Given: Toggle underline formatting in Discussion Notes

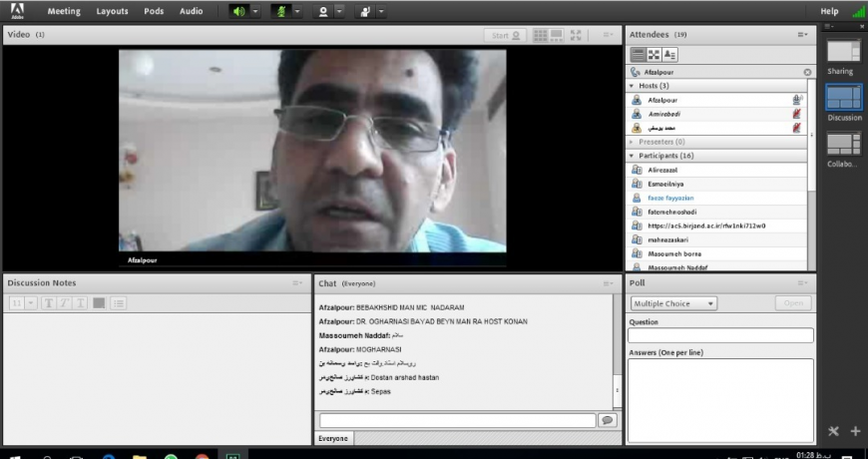Looking at the screenshot, I should tap(80, 303).
